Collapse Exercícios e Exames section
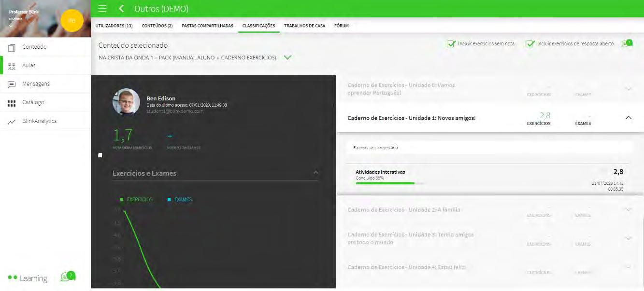 [316, 173]
